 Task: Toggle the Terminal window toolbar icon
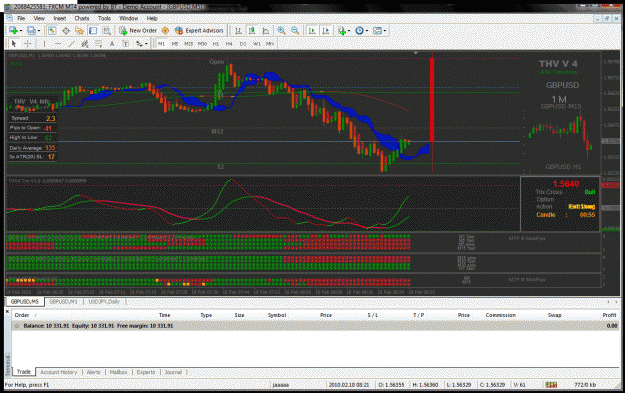[93, 31]
